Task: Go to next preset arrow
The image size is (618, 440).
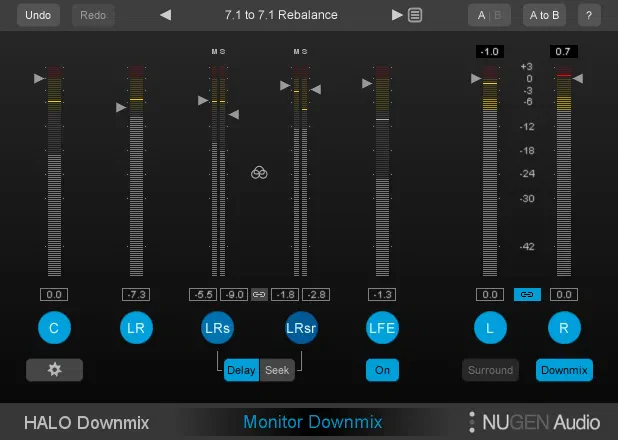Action: point(397,15)
